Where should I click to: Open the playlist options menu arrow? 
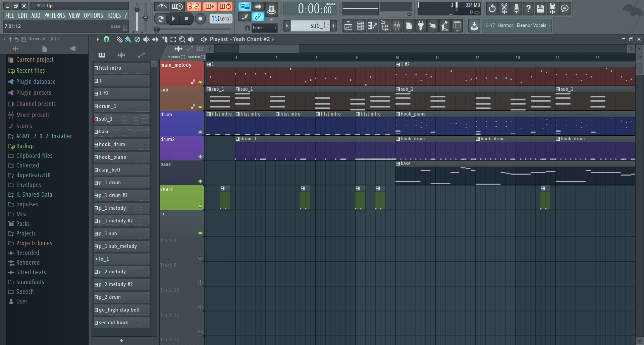tap(98, 39)
